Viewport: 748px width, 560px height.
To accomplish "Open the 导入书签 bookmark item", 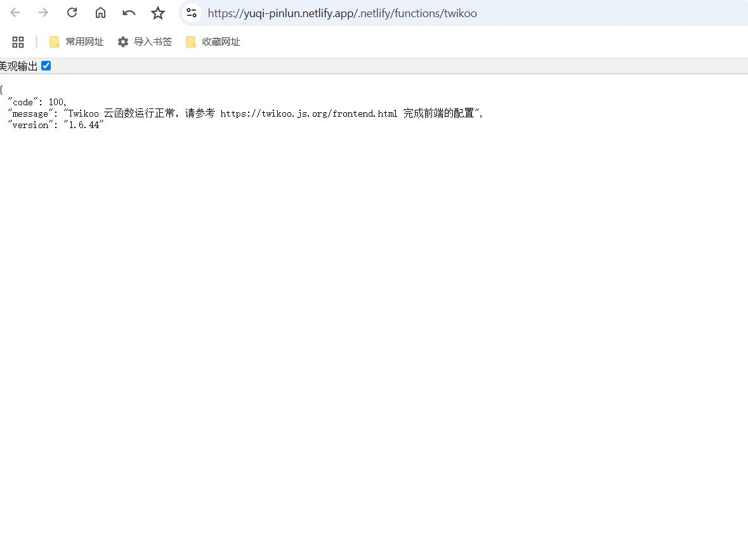I will click(x=145, y=42).
